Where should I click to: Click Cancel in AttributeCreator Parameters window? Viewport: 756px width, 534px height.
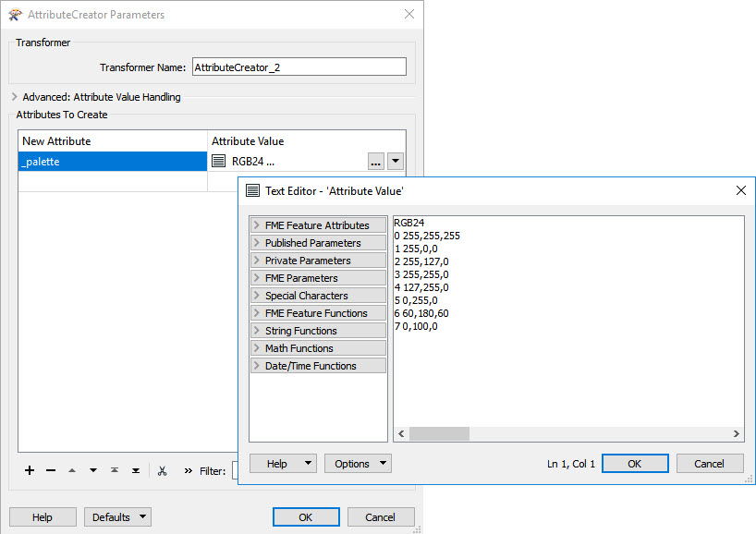[x=380, y=517]
